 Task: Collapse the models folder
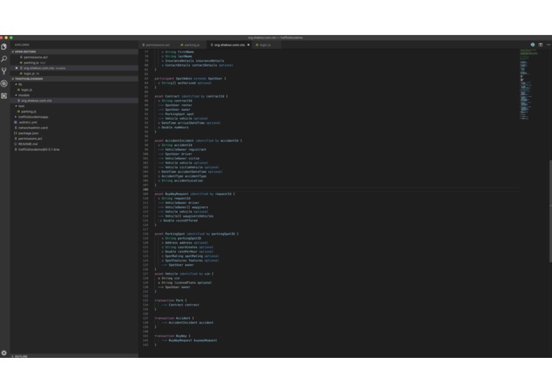pyautogui.click(x=24, y=95)
